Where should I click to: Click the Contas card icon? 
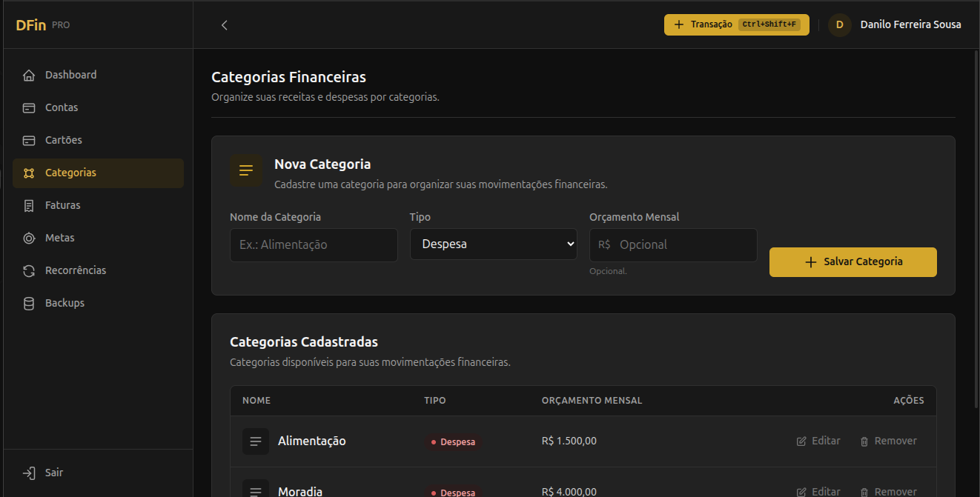pos(29,107)
